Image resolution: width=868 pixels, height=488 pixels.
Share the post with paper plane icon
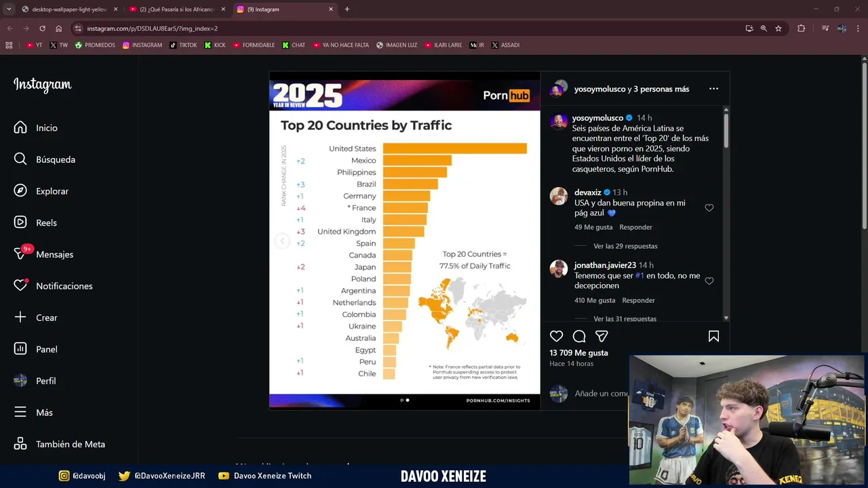coord(601,336)
